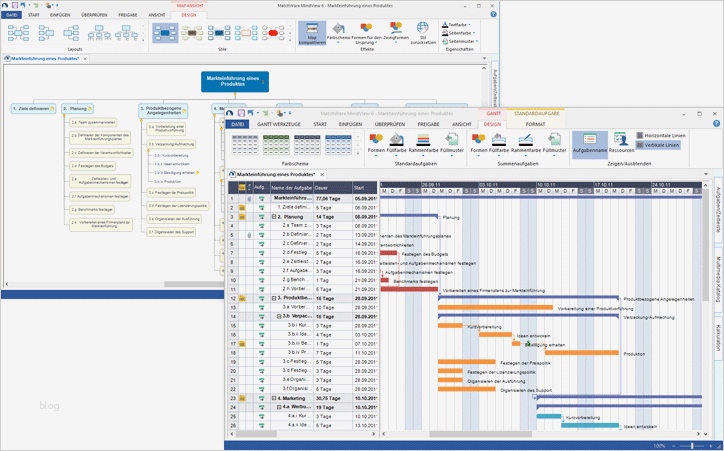Open Rahmenfarbe under Summenaufgaben
This screenshot has height=451, width=724.
pos(525,144)
